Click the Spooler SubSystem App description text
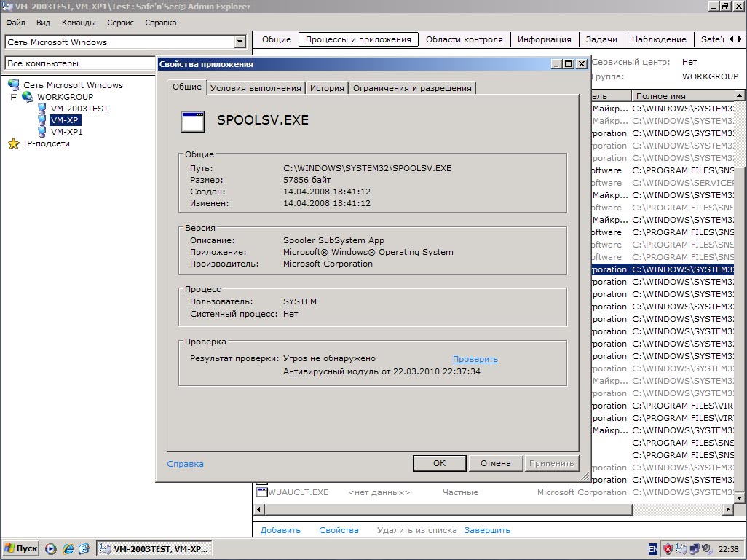 [x=333, y=240]
